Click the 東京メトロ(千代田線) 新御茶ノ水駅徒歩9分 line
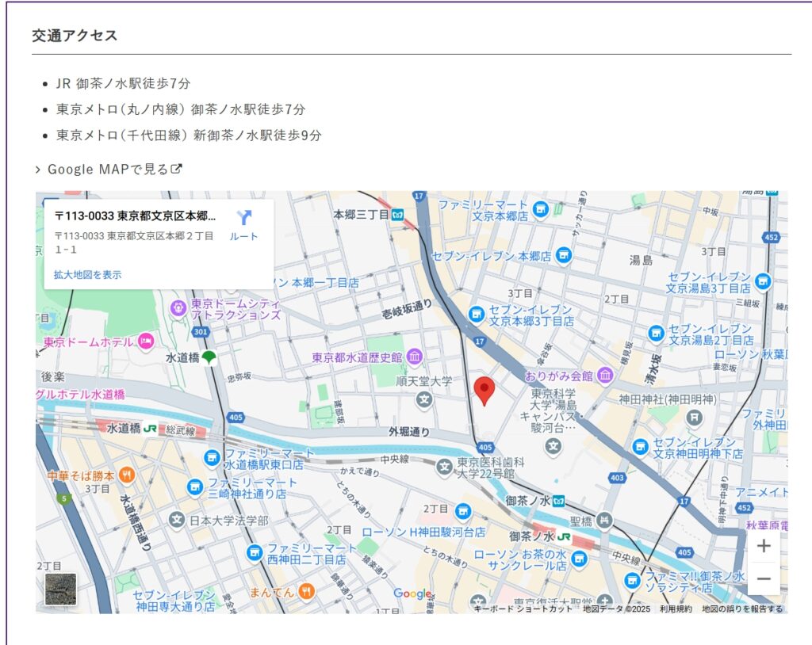The width and height of the screenshot is (812, 645). point(189,135)
